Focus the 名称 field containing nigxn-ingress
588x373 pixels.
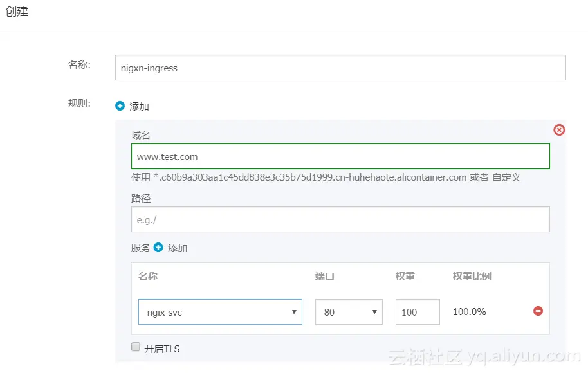(340, 68)
